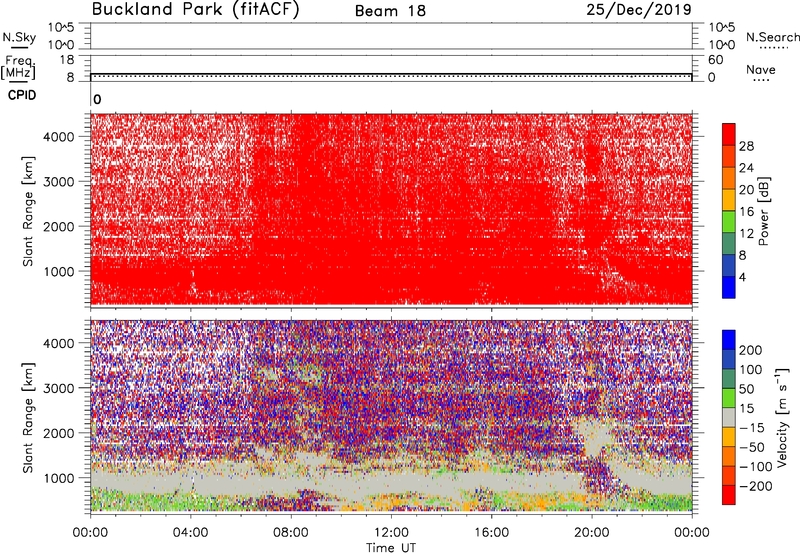Click the '18' frequency axis tick
Screen dimensions: 800x554
tap(67, 60)
